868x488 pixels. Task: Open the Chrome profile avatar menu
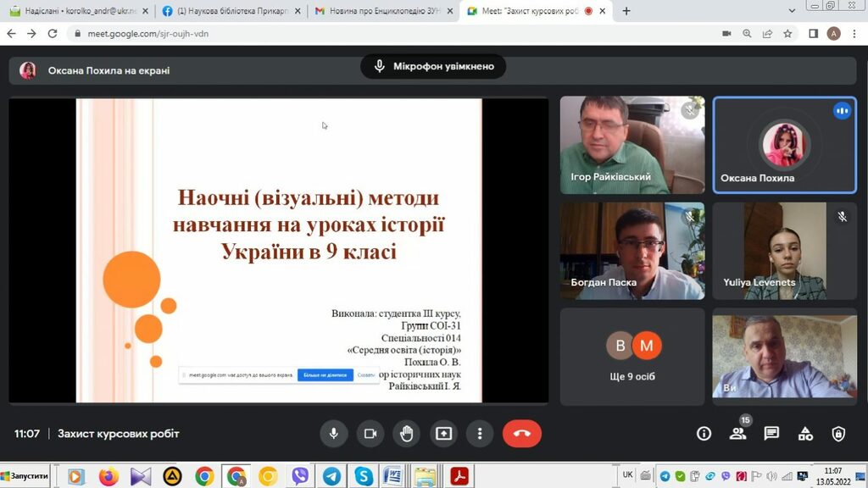click(x=833, y=34)
